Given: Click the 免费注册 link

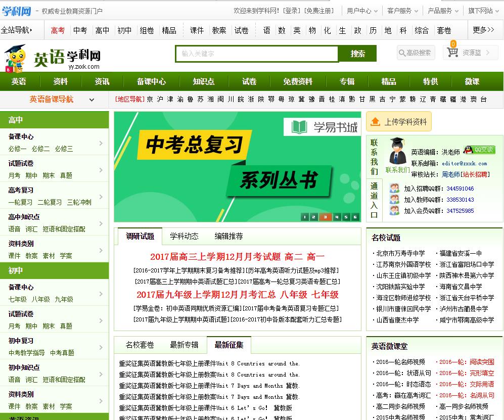Looking at the screenshot, I should [x=319, y=11].
